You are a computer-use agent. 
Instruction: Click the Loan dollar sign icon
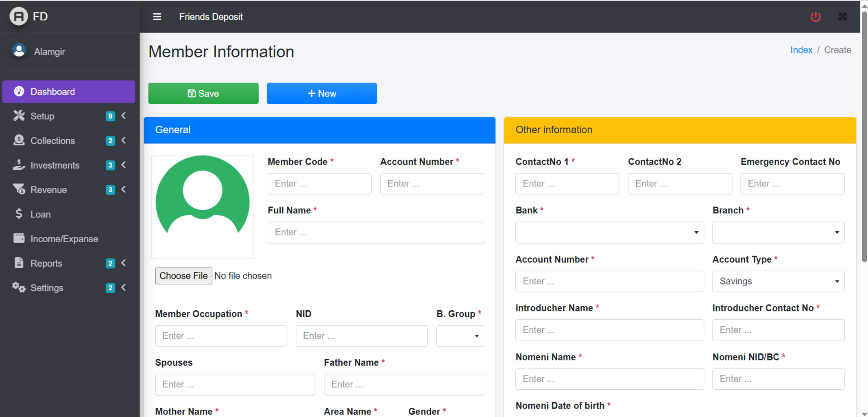(x=19, y=214)
